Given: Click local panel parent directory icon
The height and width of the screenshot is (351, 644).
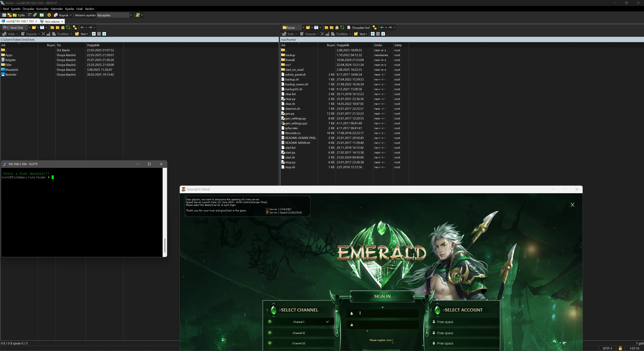Looking at the screenshot, I should tap(52, 28).
